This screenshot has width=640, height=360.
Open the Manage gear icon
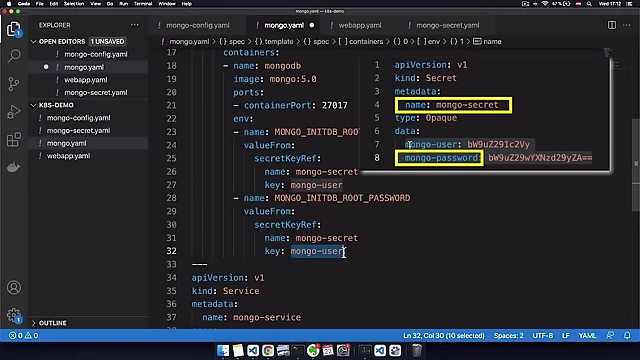click(x=13, y=315)
